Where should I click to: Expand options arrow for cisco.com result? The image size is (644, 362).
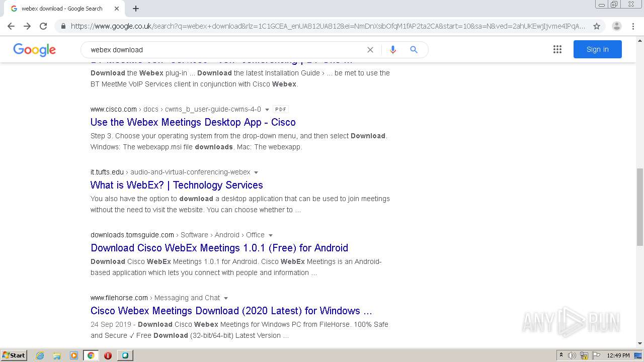click(267, 109)
